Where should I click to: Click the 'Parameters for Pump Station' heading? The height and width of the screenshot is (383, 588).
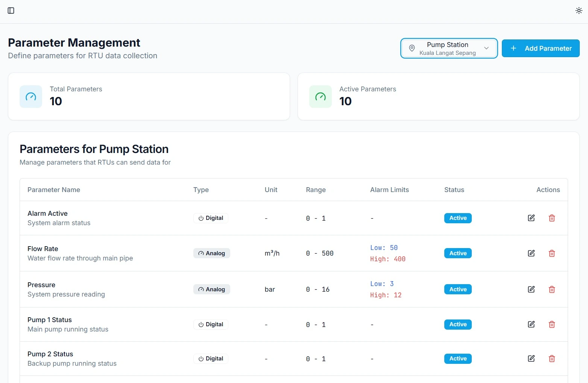tap(94, 149)
